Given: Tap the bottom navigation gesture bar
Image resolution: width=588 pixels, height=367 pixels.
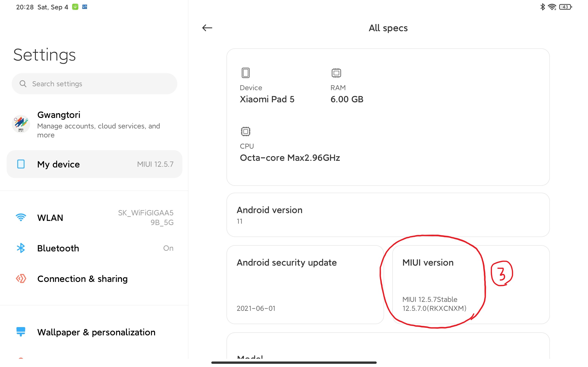Looking at the screenshot, I should pyautogui.click(x=294, y=362).
